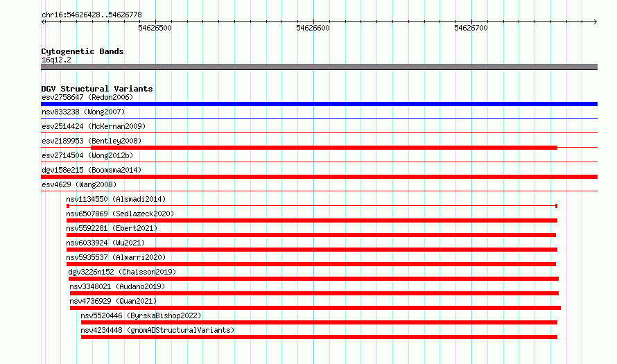
Task: Open the nsv6507869 (Sedlazeck2020) label
Action: click(x=120, y=214)
